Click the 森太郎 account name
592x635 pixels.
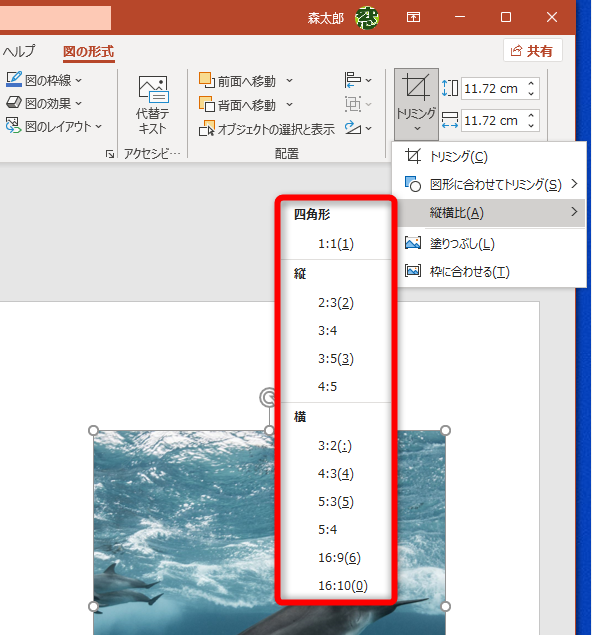coord(326,18)
